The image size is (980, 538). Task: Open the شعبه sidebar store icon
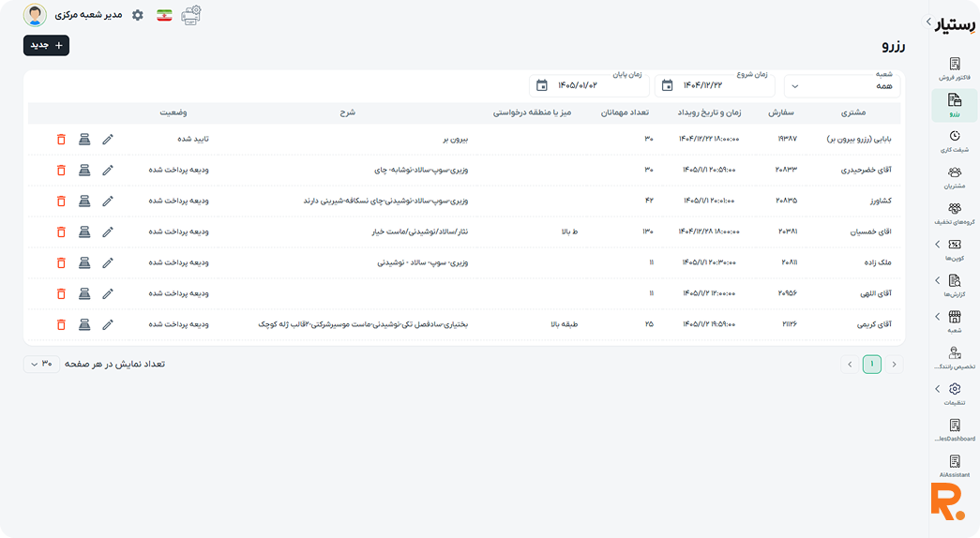click(955, 317)
